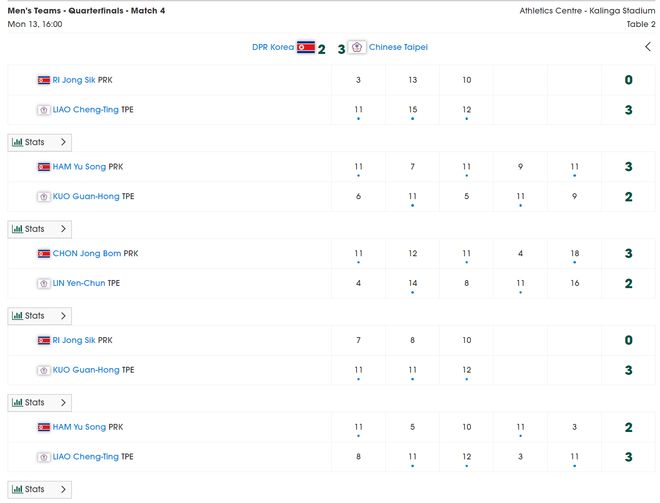Expand Stats under HAM Yu Song vs KUO Guan-Hong
This screenshot has height=503, width=660.
pyautogui.click(x=39, y=229)
